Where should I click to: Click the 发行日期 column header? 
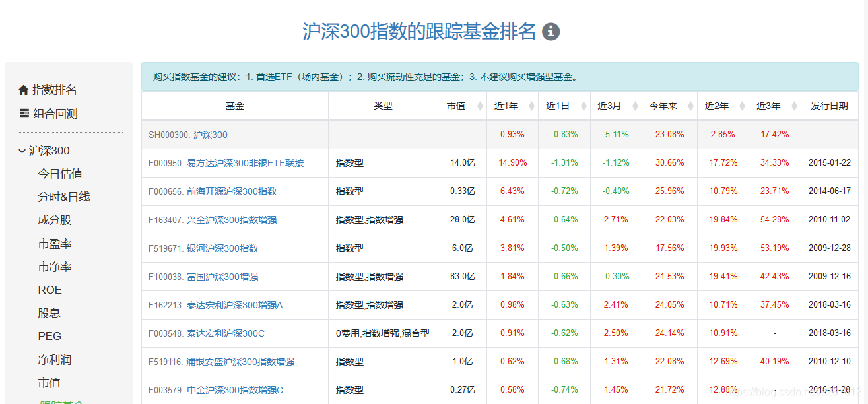point(830,106)
